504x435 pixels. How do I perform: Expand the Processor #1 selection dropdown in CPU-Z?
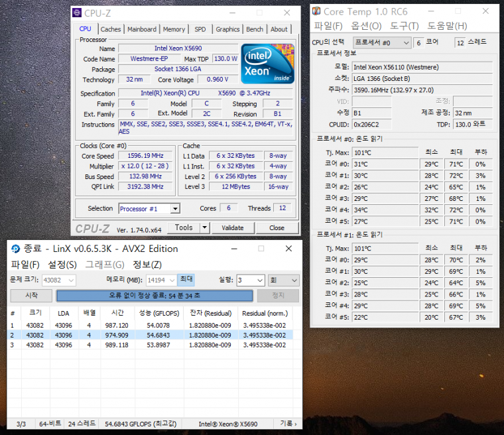point(175,209)
